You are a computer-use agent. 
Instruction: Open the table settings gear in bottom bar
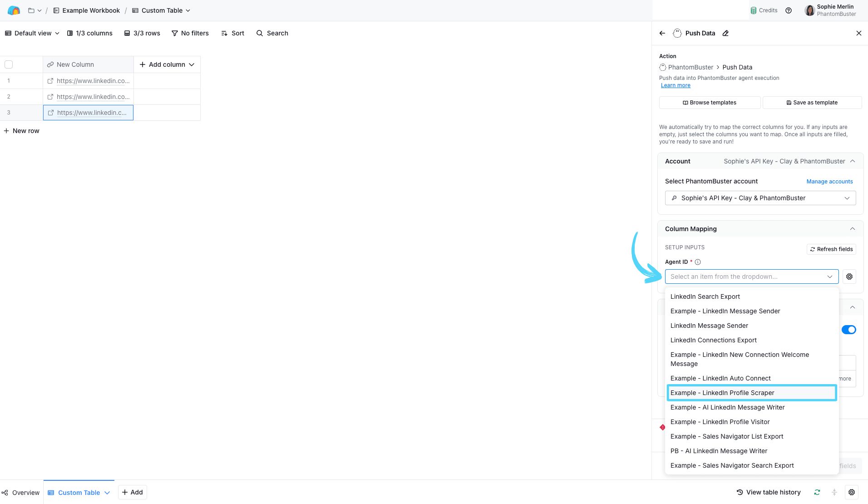(851, 492)
